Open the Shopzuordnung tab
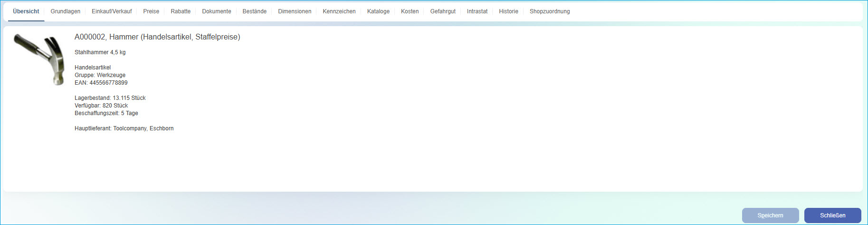This screenshot has height=225, width=868. pos(550,11)
